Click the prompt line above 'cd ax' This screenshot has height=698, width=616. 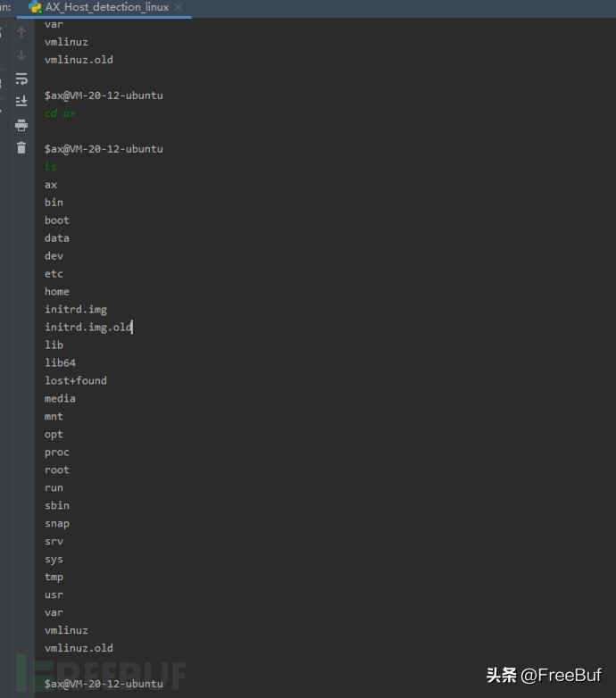[x=104, y=96]
